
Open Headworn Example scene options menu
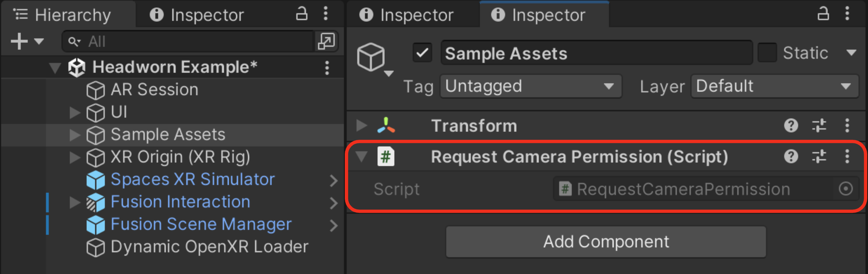click(x=327, y=67)
